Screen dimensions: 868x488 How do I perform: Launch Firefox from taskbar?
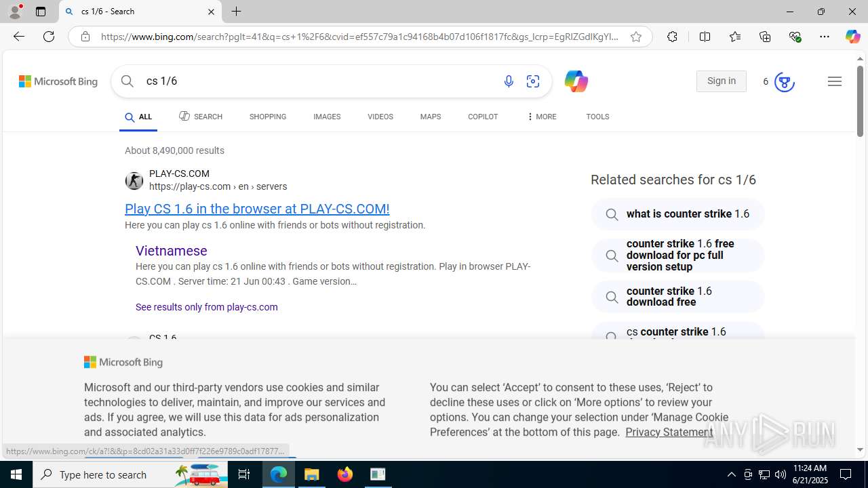(x=345, y=474)
